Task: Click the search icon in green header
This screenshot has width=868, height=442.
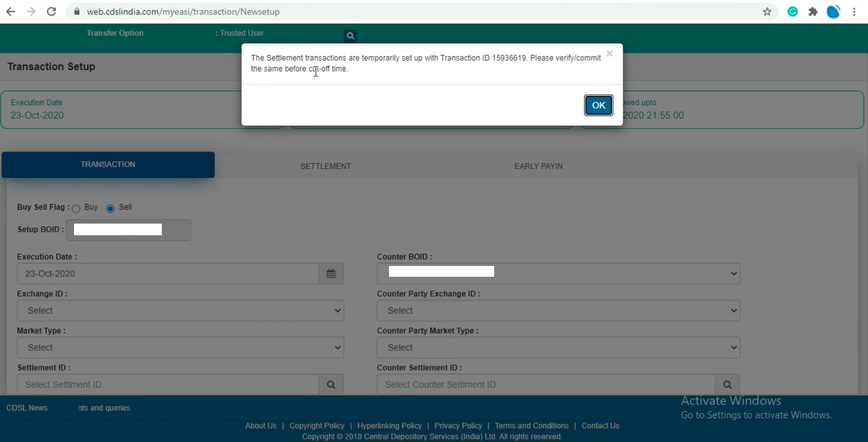Action: coord(350,36)
